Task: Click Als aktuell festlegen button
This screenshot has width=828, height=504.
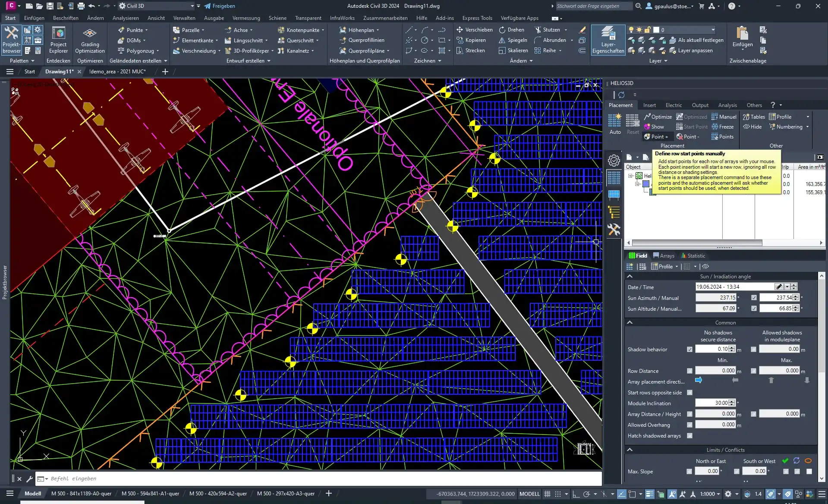Action: 696,40
